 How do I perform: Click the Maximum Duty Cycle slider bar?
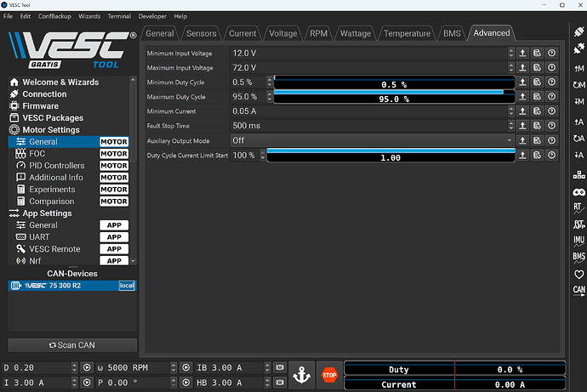point(394,97)
